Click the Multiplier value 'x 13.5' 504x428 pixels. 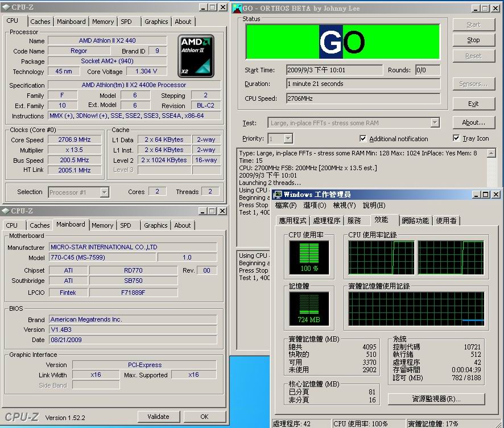[x=75, y=150]
